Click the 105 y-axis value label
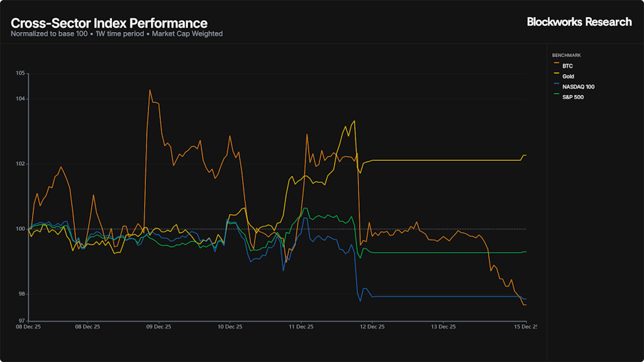644x362 pixels. tap(19, 74)
